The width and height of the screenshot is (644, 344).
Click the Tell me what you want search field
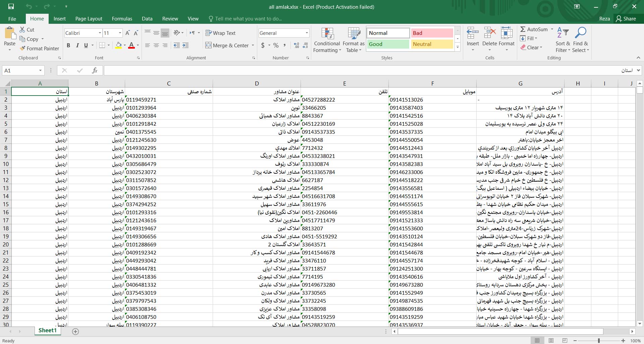click(x=248, y=19)
